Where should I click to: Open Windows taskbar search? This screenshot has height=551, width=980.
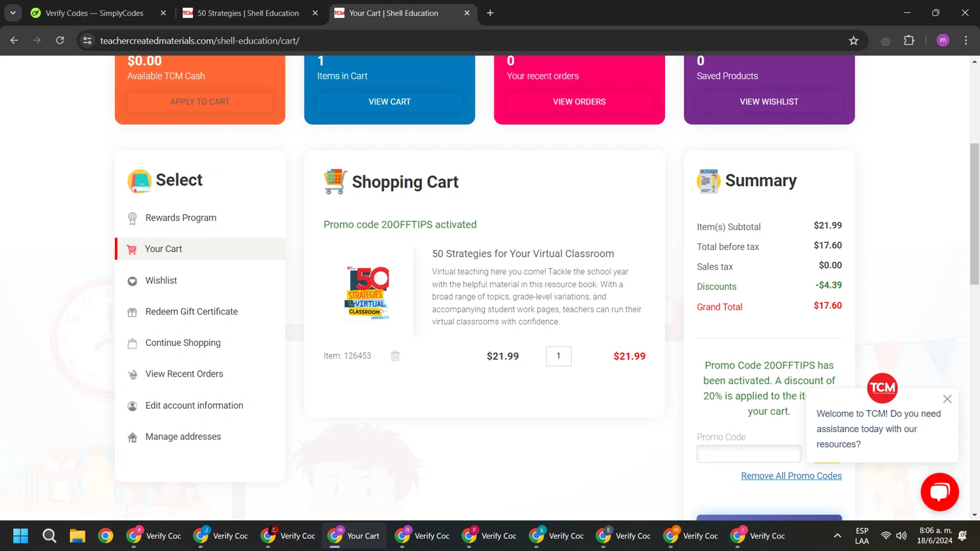coord(49,536)
